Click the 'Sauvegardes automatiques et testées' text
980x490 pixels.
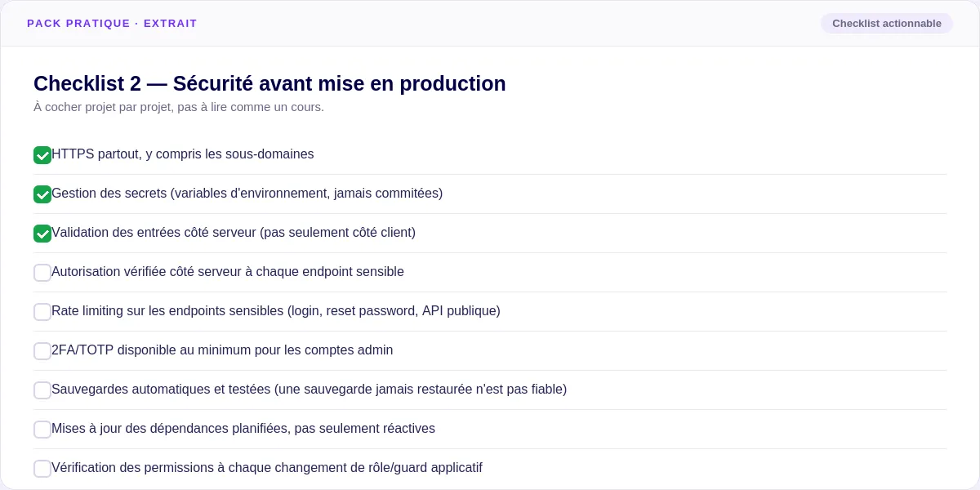point(309,390)
